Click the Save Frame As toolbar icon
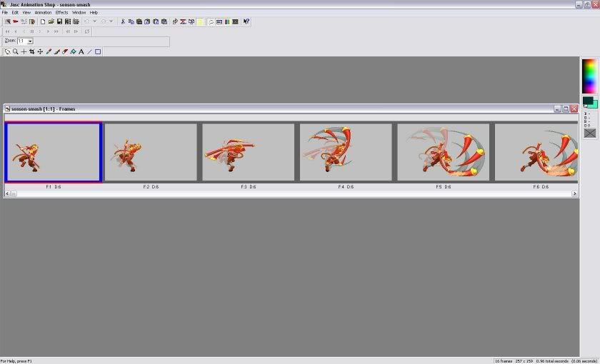The image size is (600, 364). [x=68, y=22]
